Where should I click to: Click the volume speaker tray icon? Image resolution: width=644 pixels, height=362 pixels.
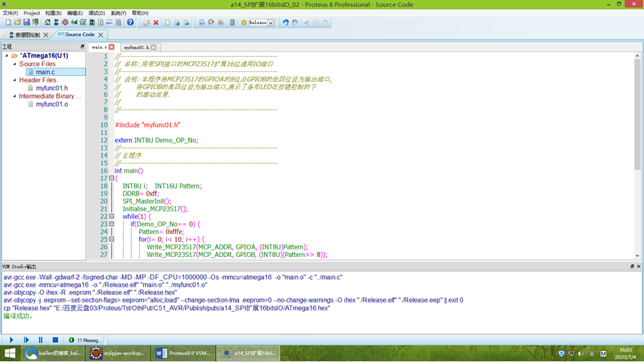click(x=581, y=354)
